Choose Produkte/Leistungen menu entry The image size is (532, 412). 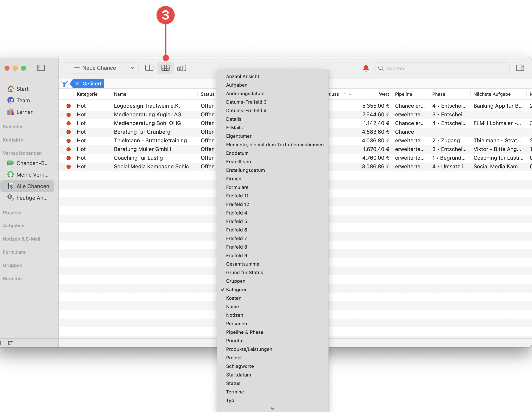[x=272, y=349]
